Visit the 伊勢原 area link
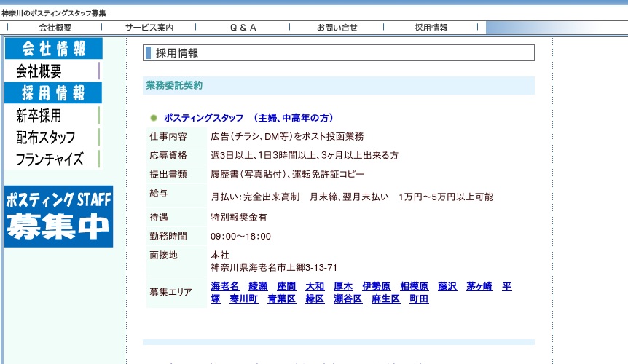This screenshot has height=364, width=628. pyautogui.click(x=377, y=287)
